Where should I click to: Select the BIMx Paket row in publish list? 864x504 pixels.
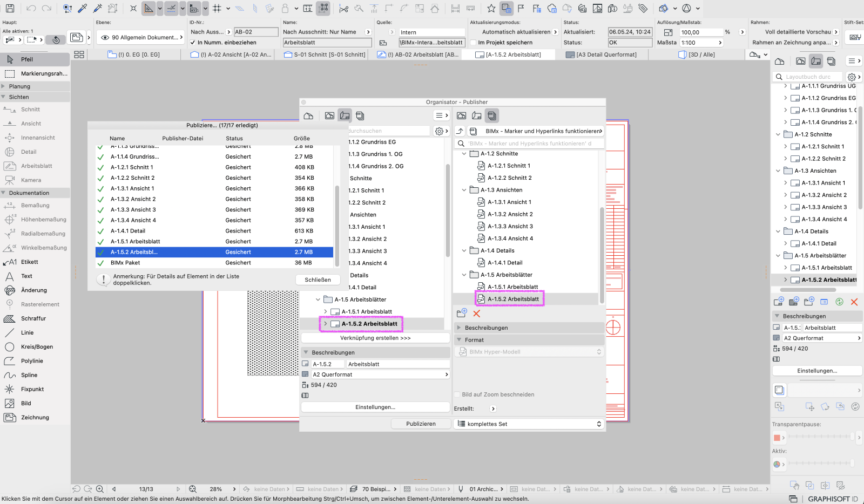click(x=215, y=263)
